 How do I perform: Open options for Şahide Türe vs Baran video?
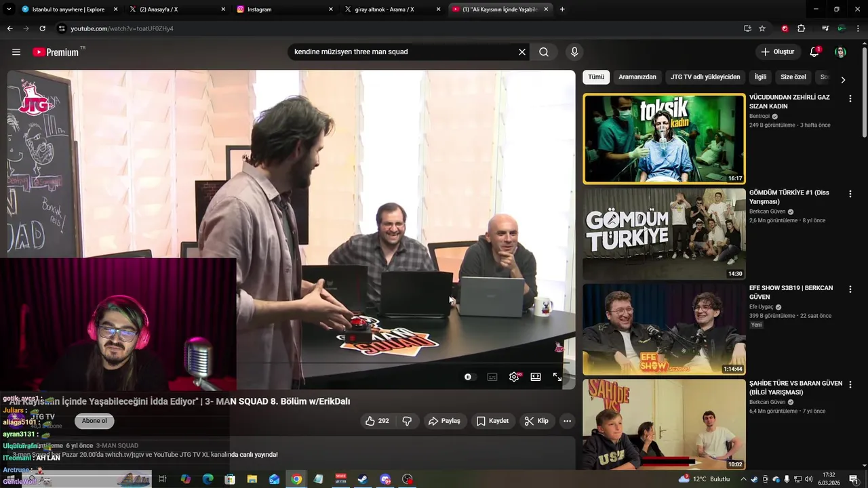pos(850,384)
